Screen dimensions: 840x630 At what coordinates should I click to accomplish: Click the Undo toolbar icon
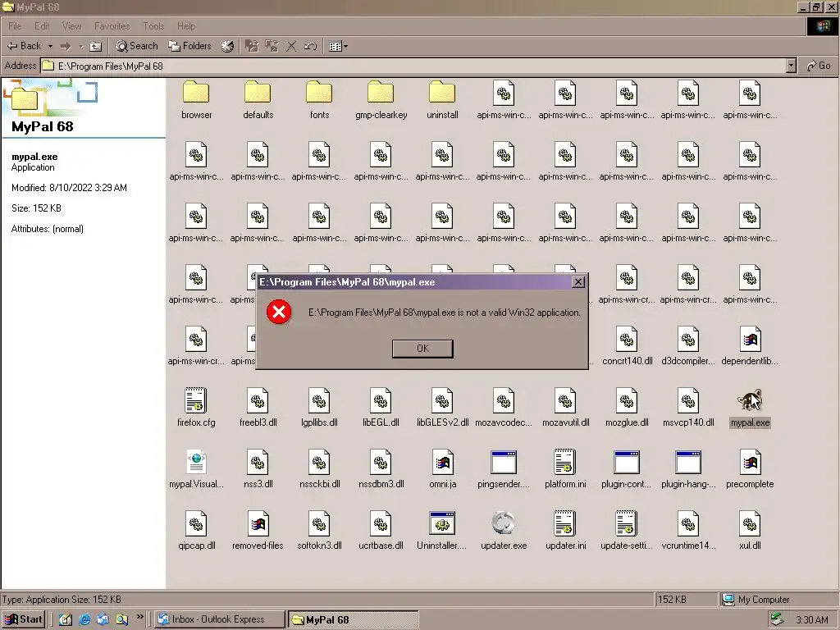click(311, 46)
